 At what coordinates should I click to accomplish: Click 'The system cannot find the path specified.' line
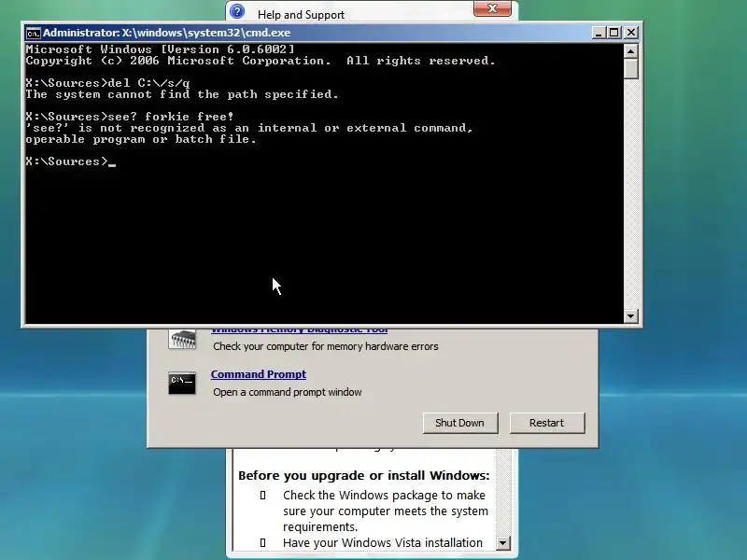pyautogui.click(x=182, y=94)
